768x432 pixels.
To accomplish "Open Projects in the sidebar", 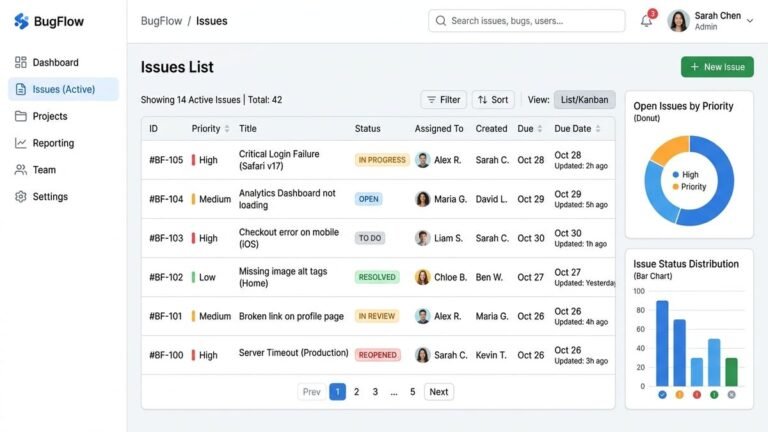I will point(64,116).
